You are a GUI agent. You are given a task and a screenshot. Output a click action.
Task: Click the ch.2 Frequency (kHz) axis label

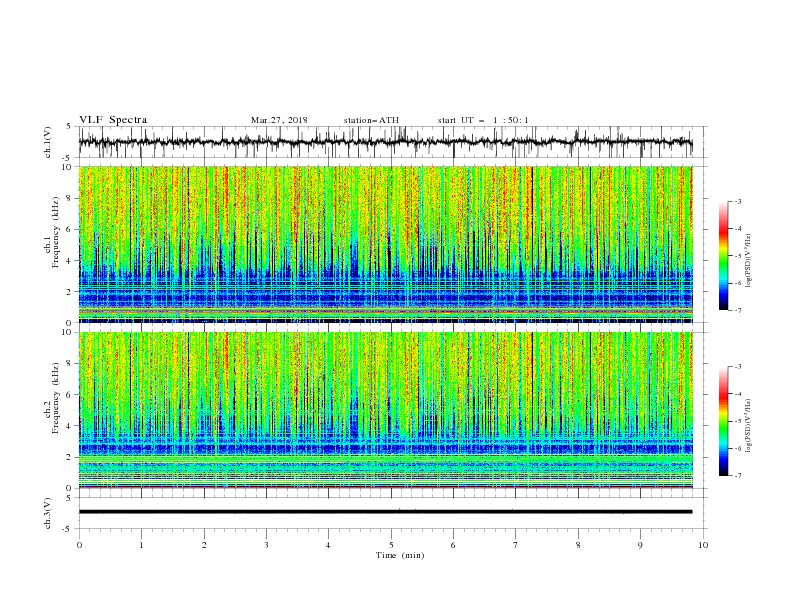point(52,397)
